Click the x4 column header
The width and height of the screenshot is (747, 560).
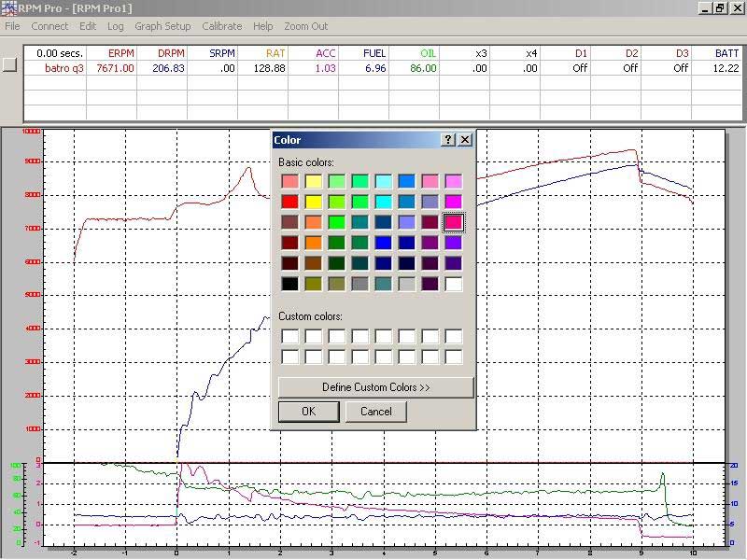(x=515, y=53)
